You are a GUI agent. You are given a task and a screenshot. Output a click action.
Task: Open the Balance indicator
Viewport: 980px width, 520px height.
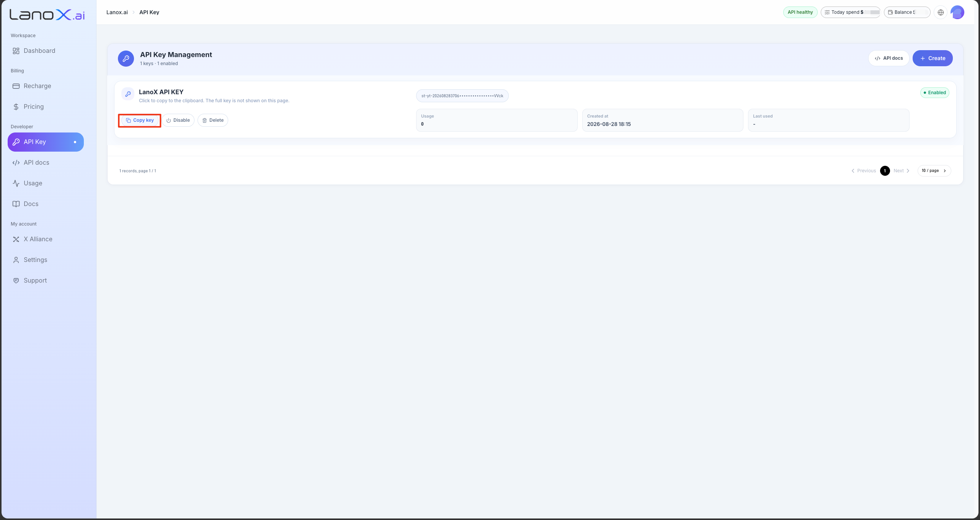907,12
